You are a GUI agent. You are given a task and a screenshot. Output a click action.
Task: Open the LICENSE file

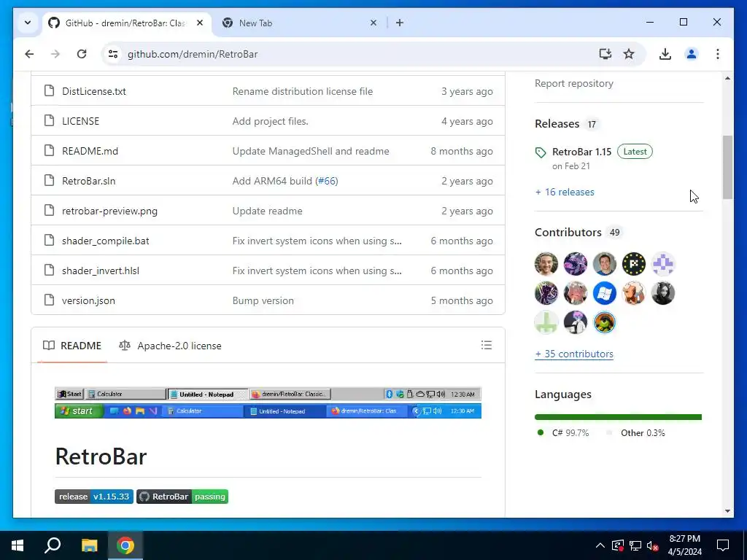coord(80,121)
